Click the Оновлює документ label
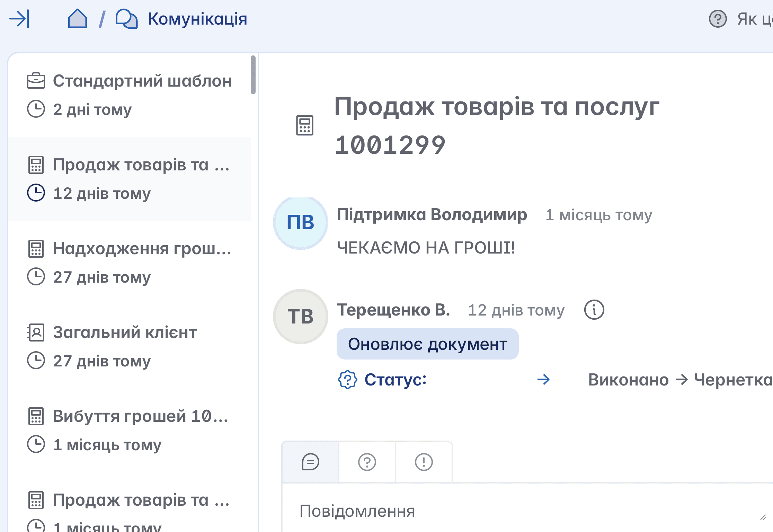This screenshot has height=532, width=773. pyautogui.click(x=427, y=344)
